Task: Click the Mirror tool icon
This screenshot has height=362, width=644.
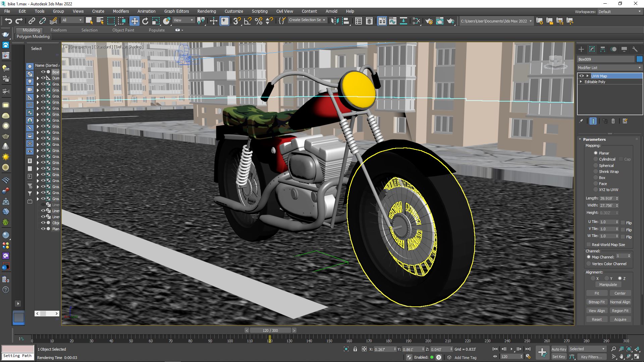Action: [334, 21]
